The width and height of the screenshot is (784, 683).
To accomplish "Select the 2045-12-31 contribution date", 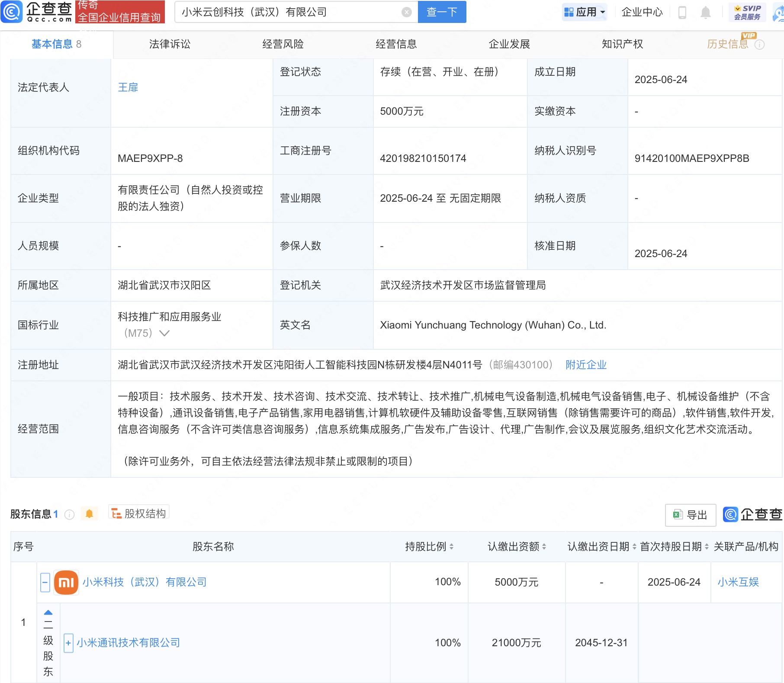I will (x=601, y=643).
